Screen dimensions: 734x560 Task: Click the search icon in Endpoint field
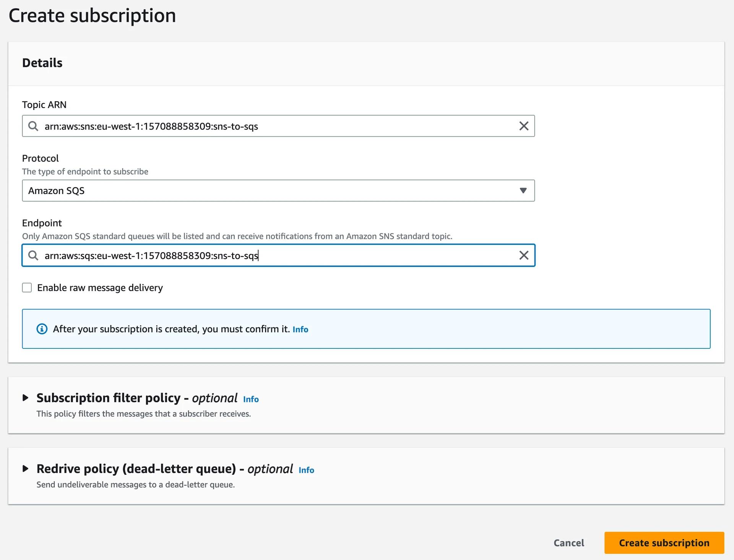click(x=33, y=255)
